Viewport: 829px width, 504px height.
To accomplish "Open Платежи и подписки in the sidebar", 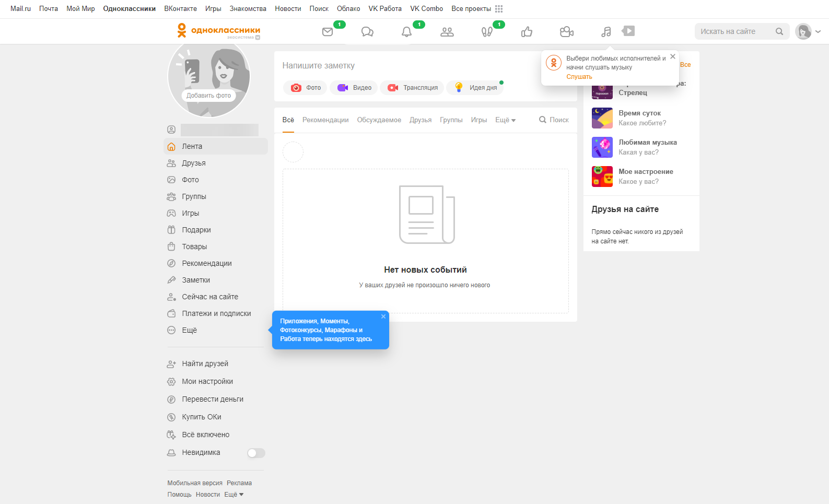I will coord(216,313).
